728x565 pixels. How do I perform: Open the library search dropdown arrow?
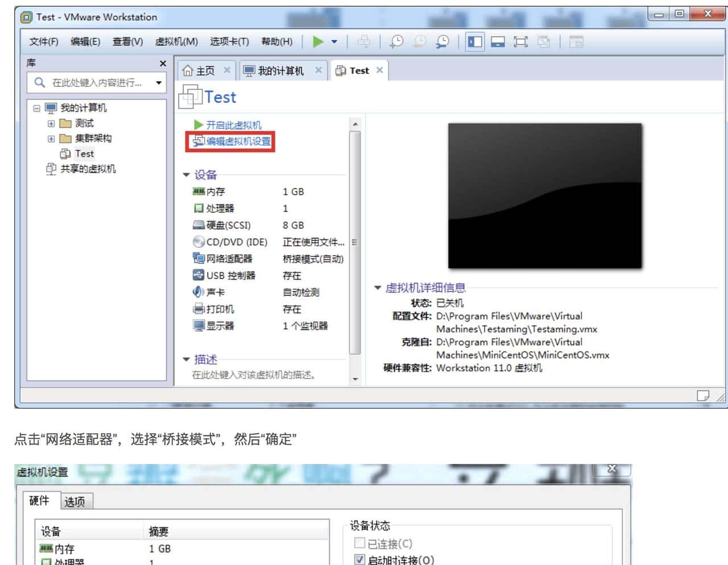point(159,83)
